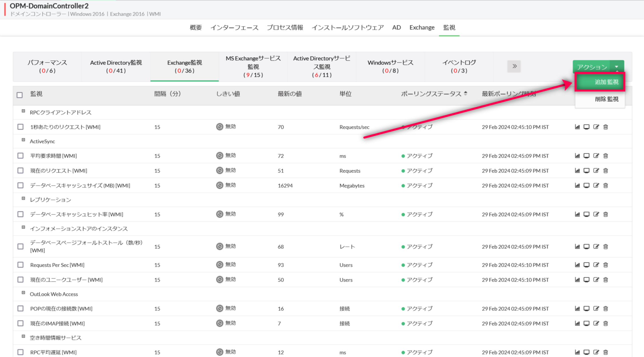This screenshot has height=357, width=644.
Task: Click monitor icon for データベースキャッシュヒット率 row
Action: coord(586,214)
